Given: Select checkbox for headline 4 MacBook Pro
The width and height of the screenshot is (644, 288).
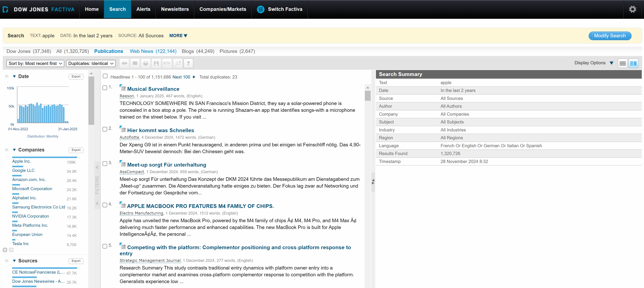Looking at the screenshot, I should (x=105, y=205).
